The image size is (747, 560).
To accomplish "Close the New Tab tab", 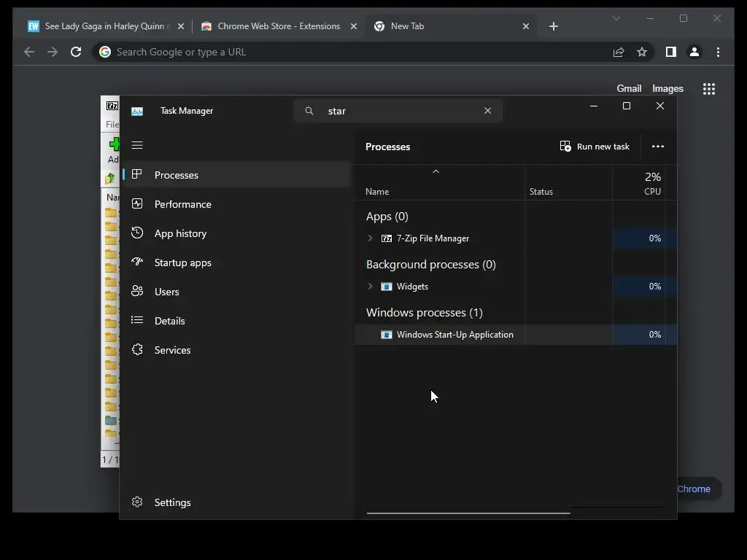I will [526, 26].
